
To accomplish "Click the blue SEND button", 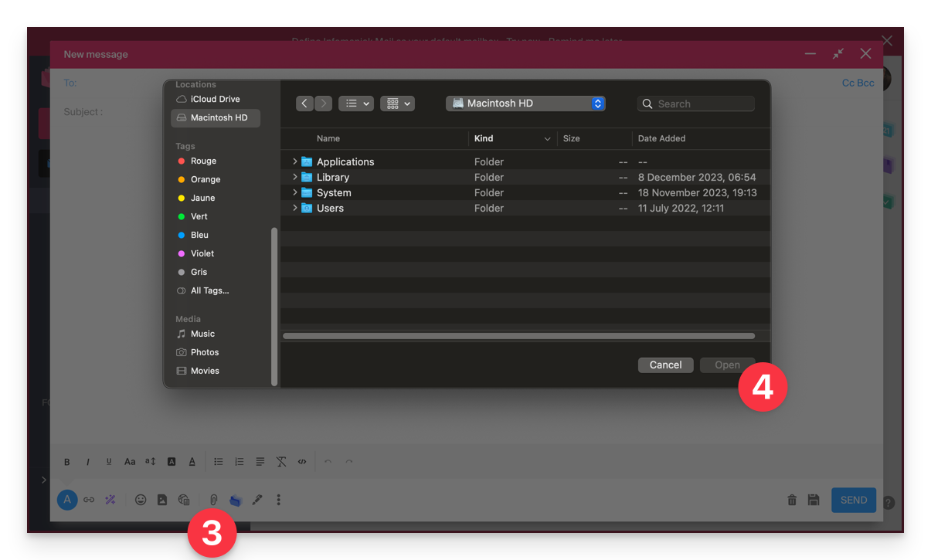I will pos(853,500).
